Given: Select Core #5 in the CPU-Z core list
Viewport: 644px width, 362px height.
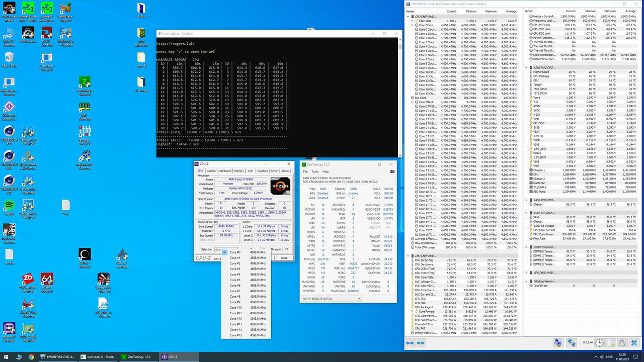Looking at the screenshot, I should (235, 280).
